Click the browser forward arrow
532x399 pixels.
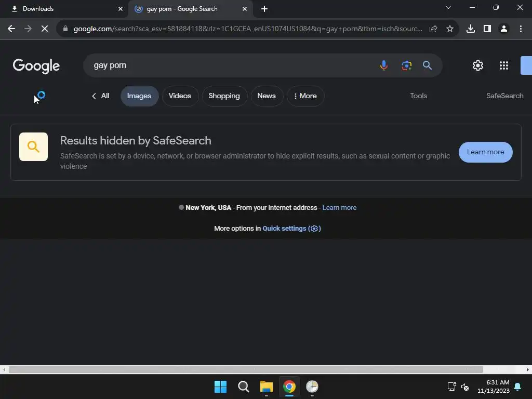[x=28, y=29]
